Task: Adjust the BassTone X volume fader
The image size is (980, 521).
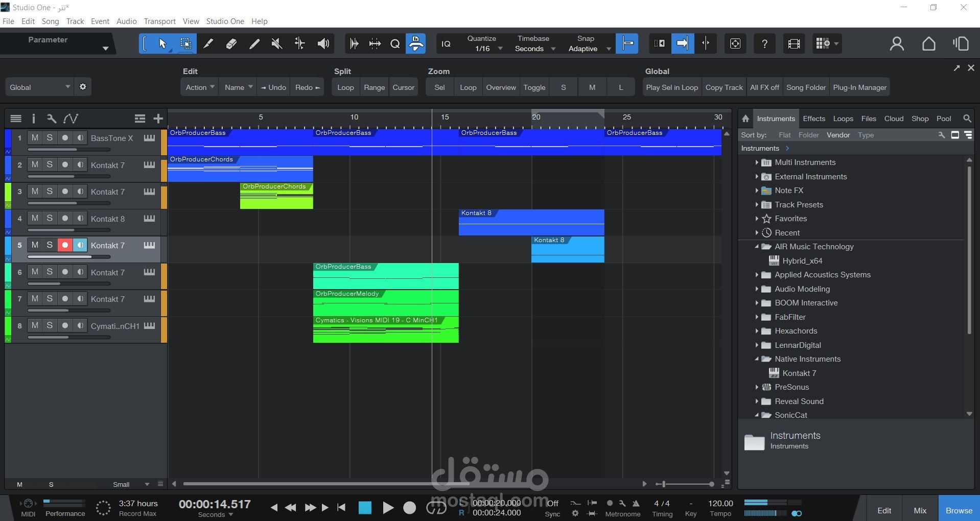Action: (x=69, y=150)
